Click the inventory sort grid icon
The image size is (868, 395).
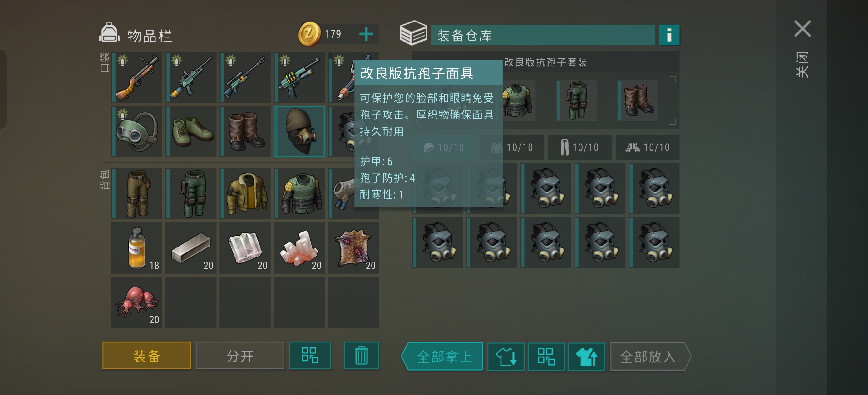pos(310,356)
